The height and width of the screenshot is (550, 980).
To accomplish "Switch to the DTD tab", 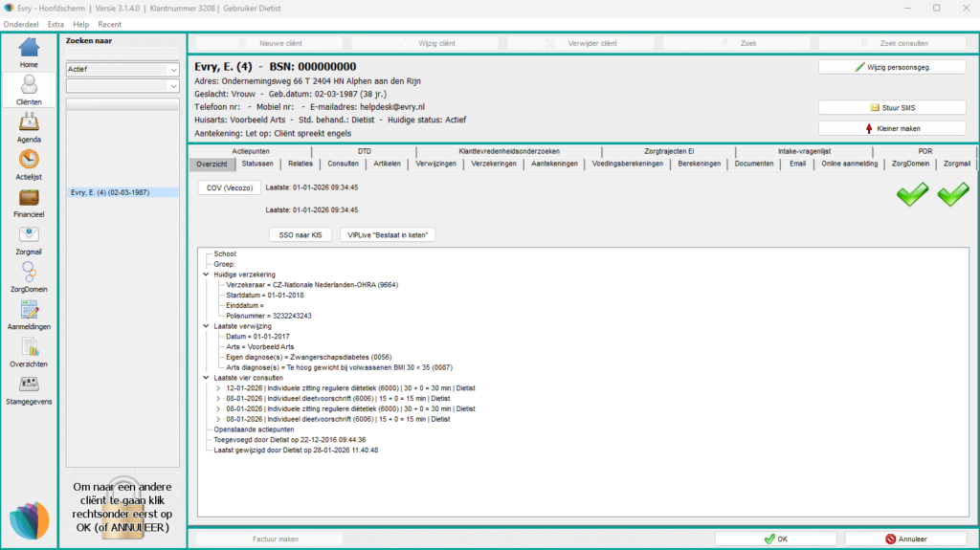I will pos(365,151).
